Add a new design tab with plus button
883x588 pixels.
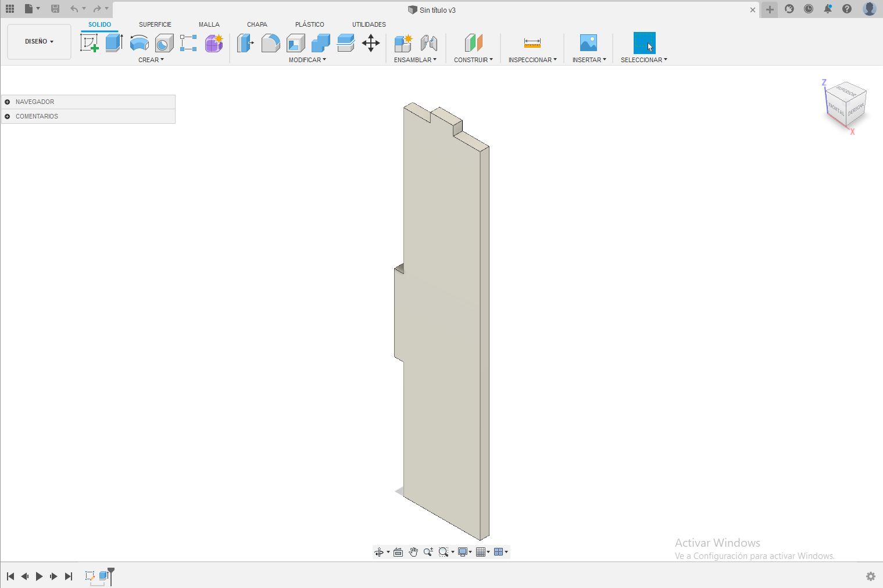pyautogui.click(x=770, y=9)
